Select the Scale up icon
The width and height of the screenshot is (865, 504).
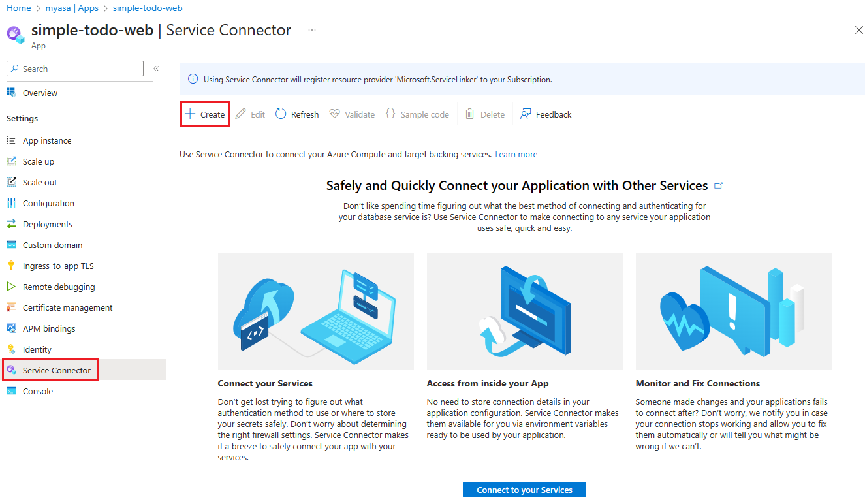[x=11, y=161]
